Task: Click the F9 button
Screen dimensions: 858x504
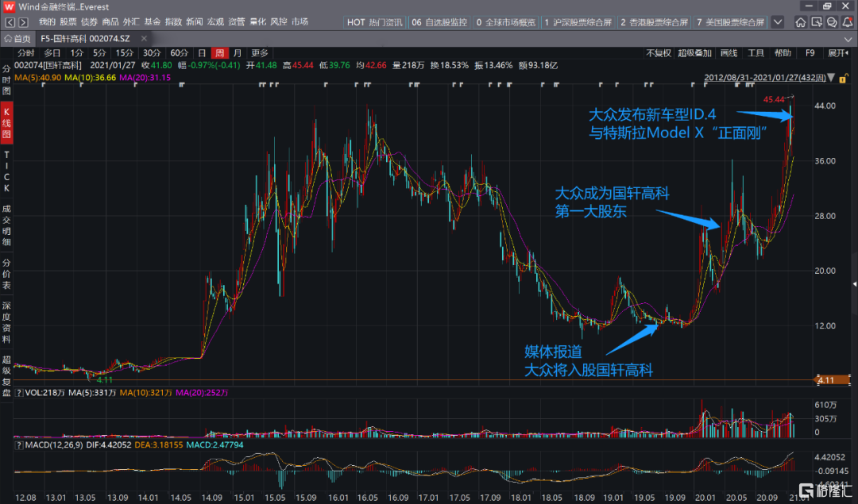Action: tap(810, 53)
